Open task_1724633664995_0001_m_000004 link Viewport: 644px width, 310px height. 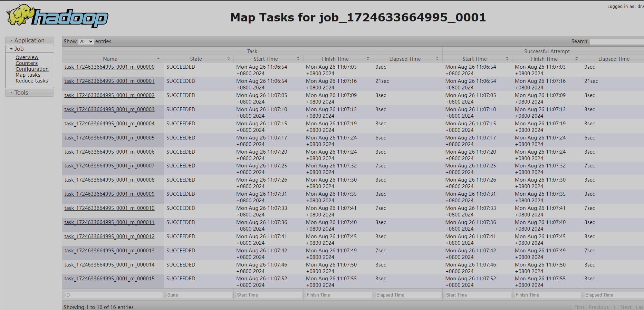click(x=109, y=124)
